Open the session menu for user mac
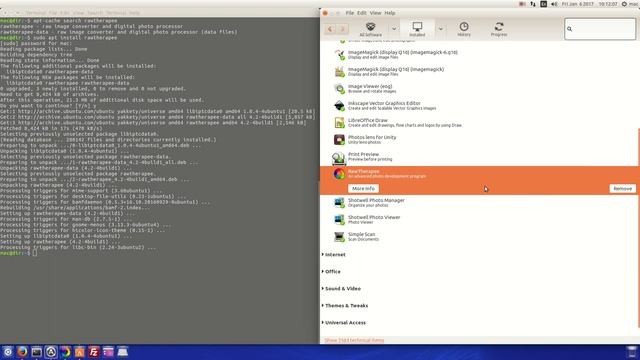This screenshot has height=360, width=640. pos(630,4)
